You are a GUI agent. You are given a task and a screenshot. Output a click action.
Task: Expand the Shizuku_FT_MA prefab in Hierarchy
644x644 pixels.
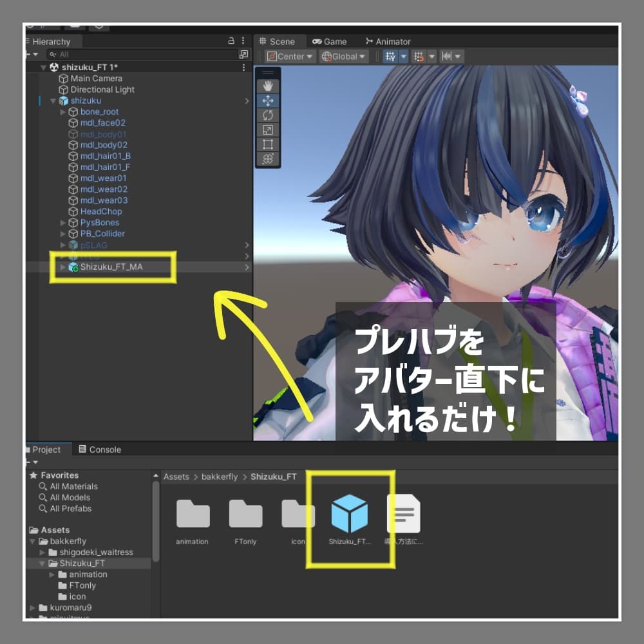coord(62,267)
